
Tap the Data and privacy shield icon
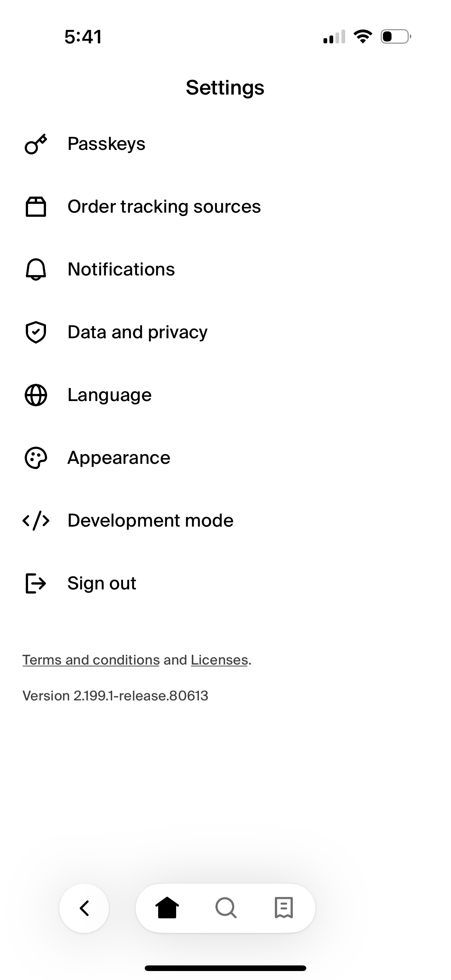[36, 333]
